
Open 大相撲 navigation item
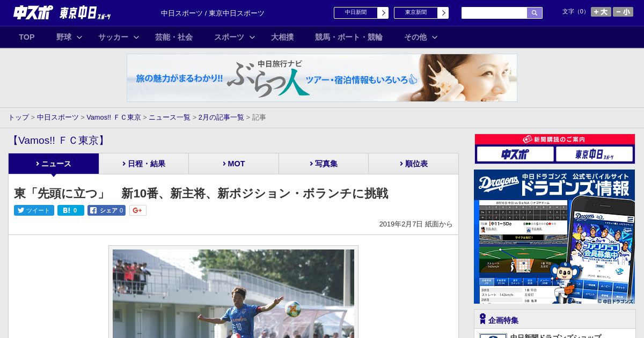(282, 37)
